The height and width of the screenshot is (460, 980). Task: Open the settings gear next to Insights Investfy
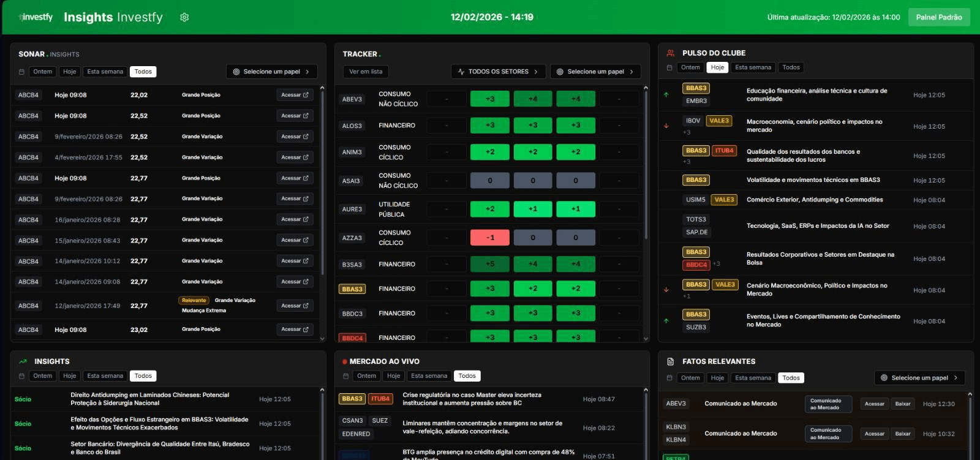(184, 17)
